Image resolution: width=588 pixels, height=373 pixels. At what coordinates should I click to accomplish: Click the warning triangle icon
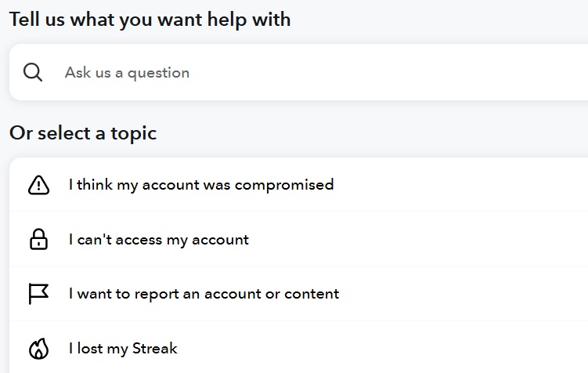tap(38, 185)
